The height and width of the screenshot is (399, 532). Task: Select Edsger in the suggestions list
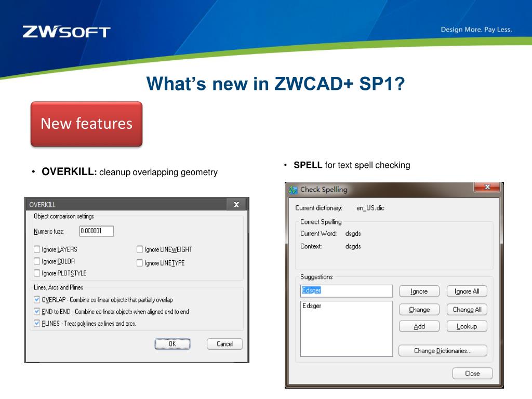coord(312,305)
